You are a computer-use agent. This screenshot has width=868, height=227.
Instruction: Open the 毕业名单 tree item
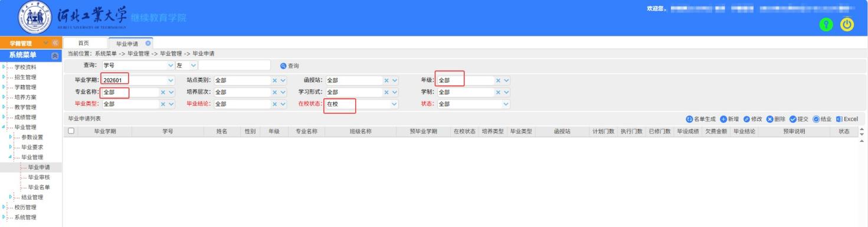pyautogui.click(x=39, y=187)
